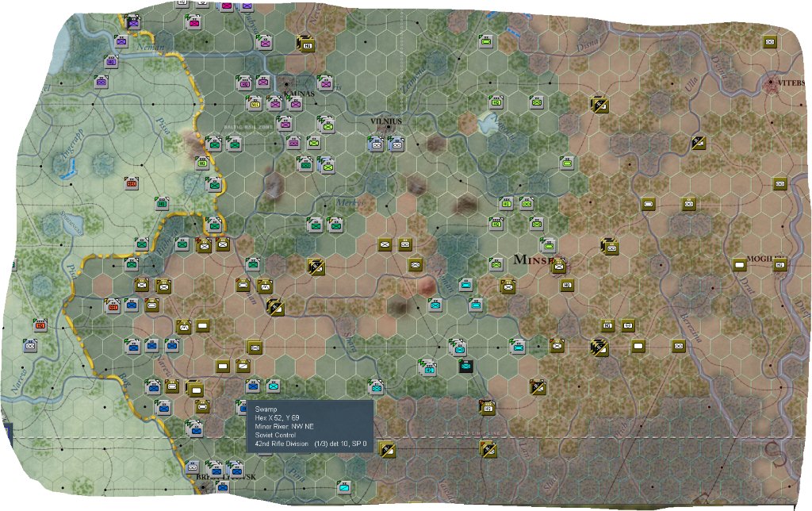This screenshot has height=511, width=812.
Task: Click the red HQ counter on the western edge
Action: click(x=41, y=325)
